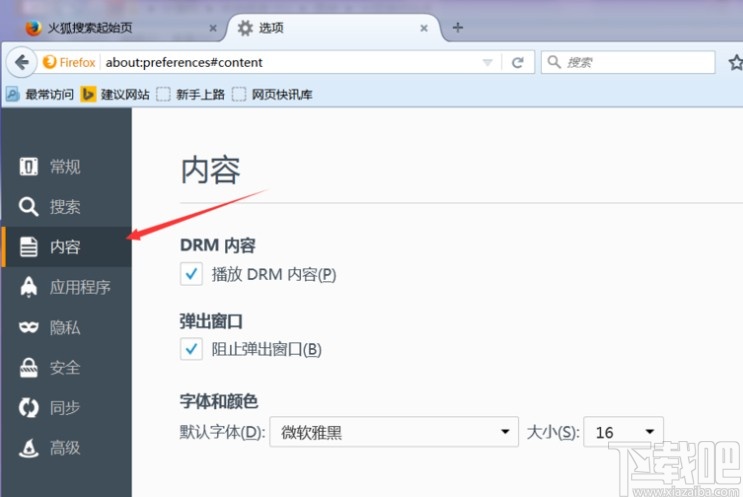Click the 内容 page heading
The height and width of the screenshot is (497, 743).
coord(210,171)
